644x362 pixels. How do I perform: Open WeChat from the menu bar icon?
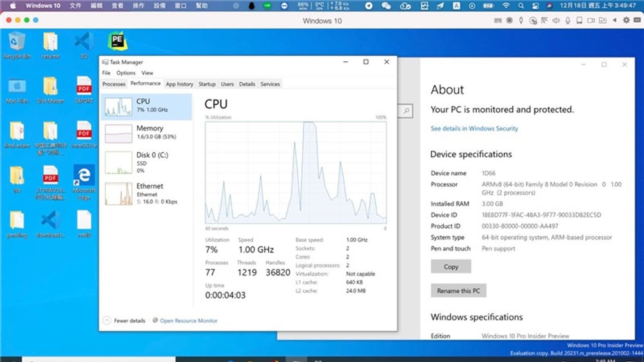click(x=386, y=6)
